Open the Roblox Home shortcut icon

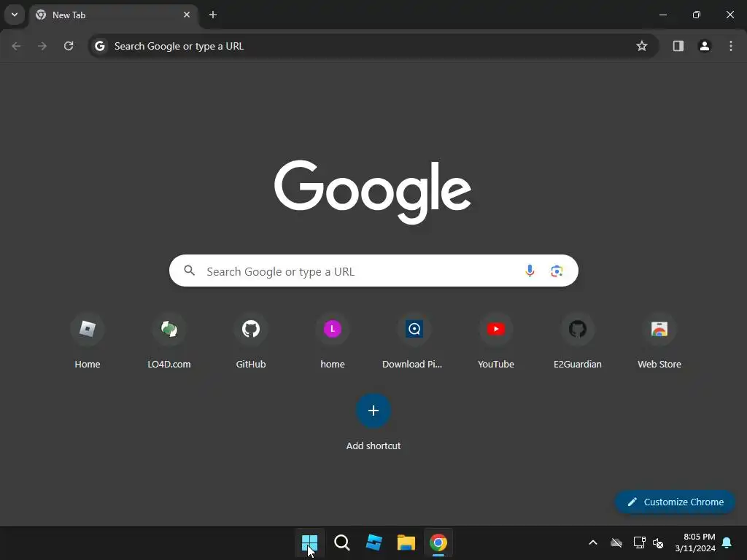coord(88,329)
